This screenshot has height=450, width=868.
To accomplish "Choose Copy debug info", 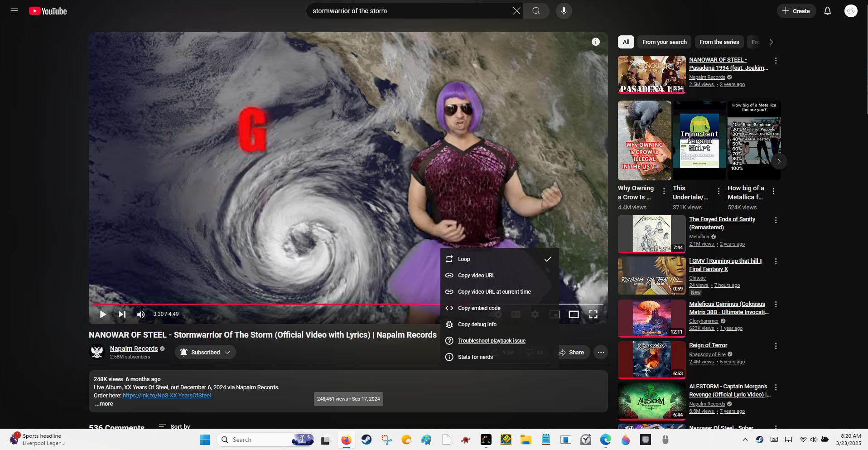I will click(x=499, y=324).
